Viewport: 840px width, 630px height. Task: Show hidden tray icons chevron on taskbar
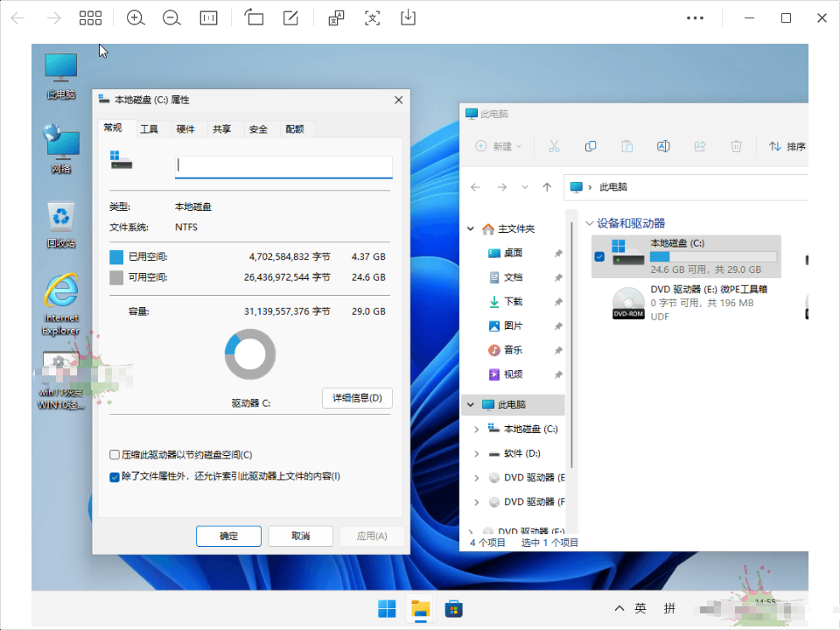[x=619, y=608]
